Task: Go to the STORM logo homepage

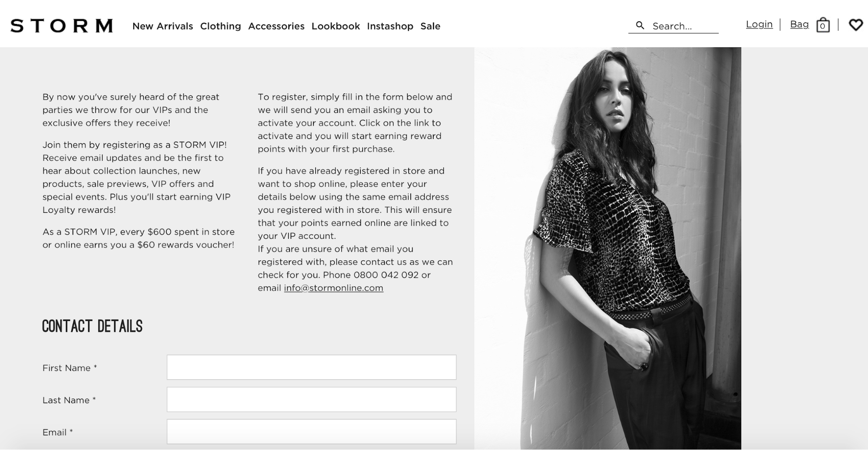Action: click(62, 26)
